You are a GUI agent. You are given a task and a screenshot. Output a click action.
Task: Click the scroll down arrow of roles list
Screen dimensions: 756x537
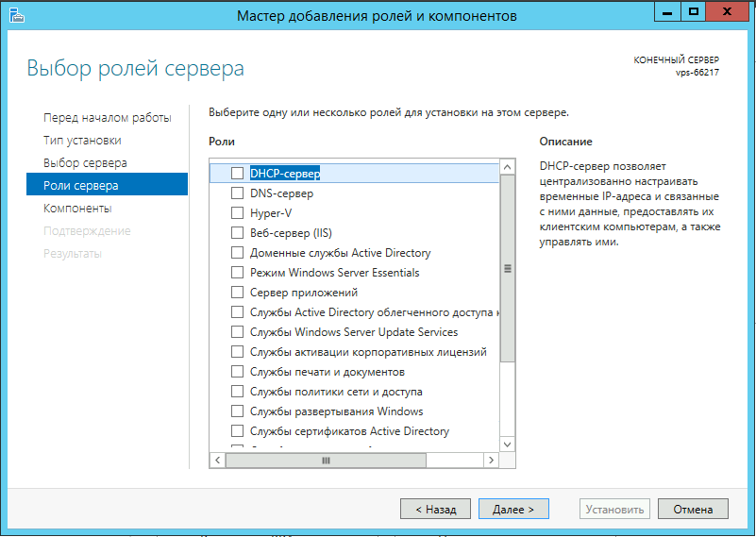[507, 444]
